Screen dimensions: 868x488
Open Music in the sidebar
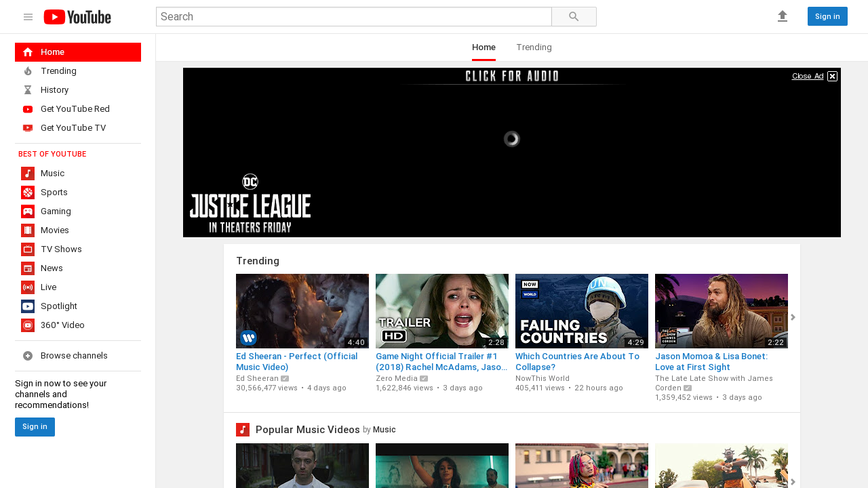[x=78, y=174]
